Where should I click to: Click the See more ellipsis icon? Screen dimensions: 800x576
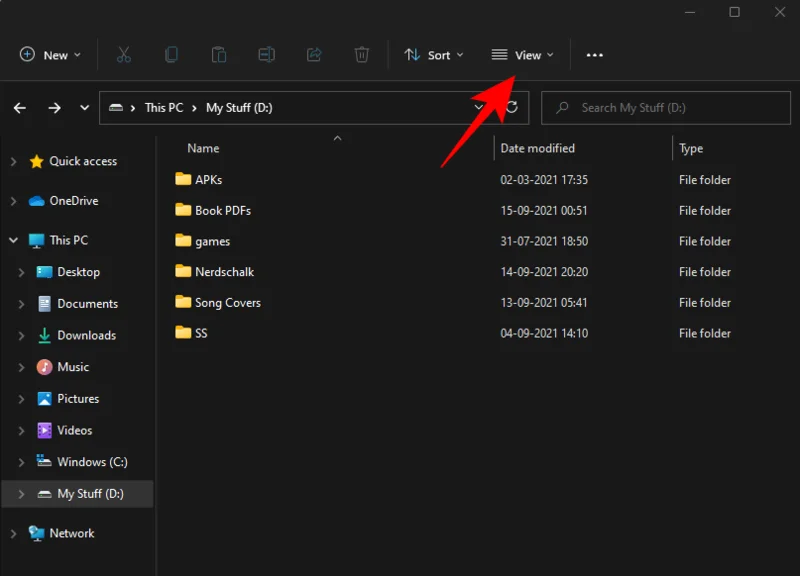[594, 55]
